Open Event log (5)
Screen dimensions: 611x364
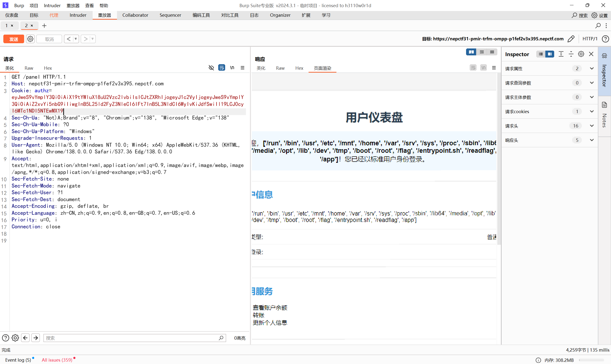point(18,360)
